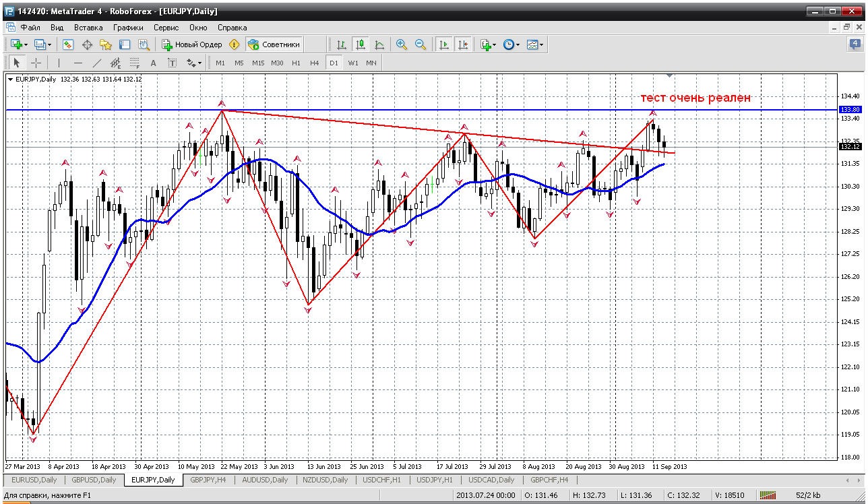
Task: Select the Crosshair tool
Action: coord(36,63)
